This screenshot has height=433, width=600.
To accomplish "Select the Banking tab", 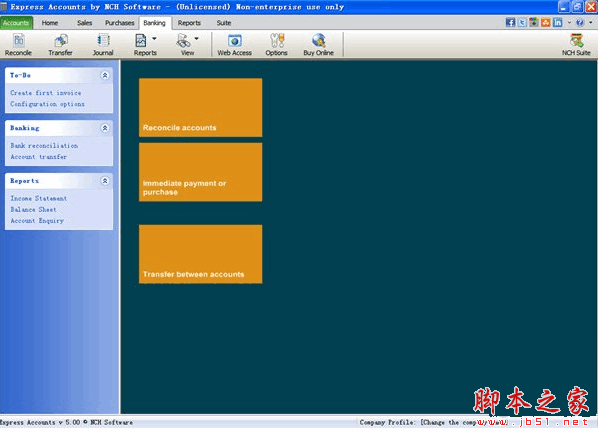I will [154, 23].
